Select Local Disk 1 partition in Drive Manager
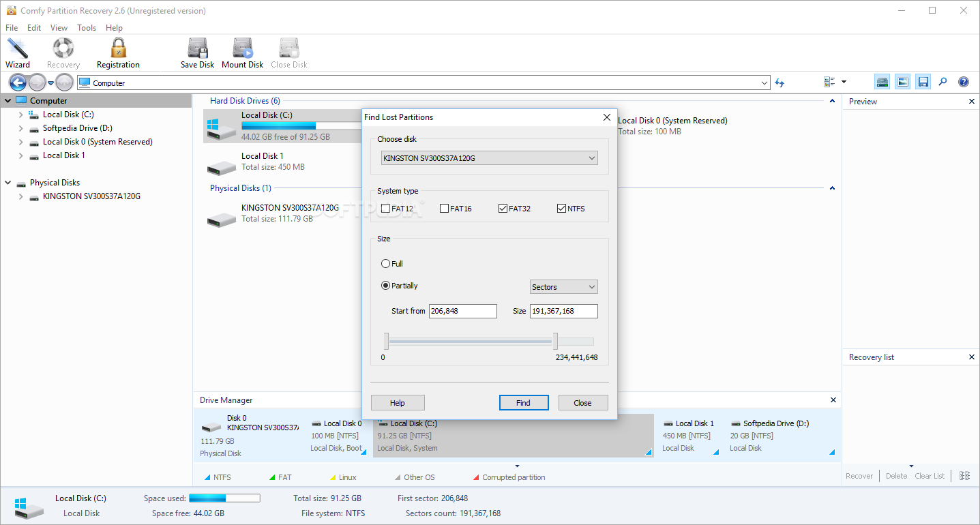 click(x=689, y=435)
